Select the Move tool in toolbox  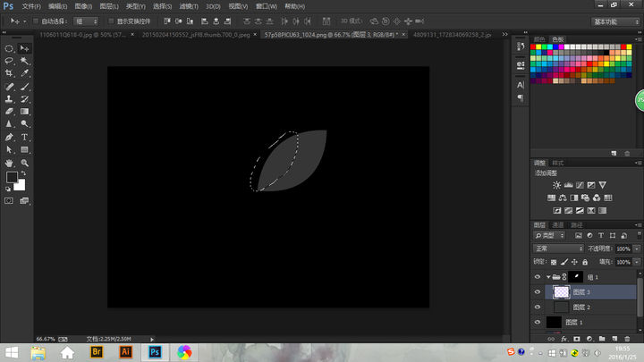[x=25, y=48]
